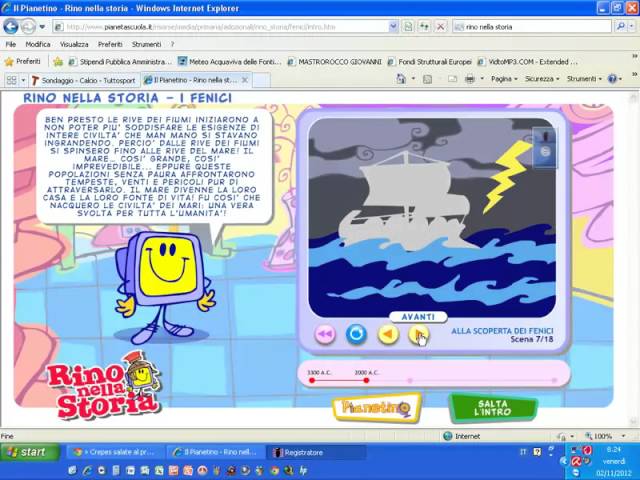Image resolution: width=640 pixels, height=480 pixels.
Task: Click the read mail icon
Action: pyautogui.click(x=452, y=79)
